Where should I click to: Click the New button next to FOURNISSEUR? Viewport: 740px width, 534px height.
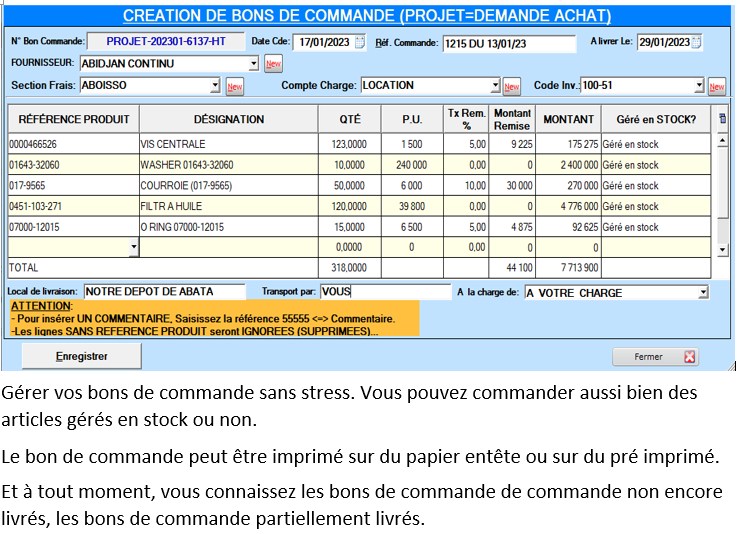(x=273, y=64)
